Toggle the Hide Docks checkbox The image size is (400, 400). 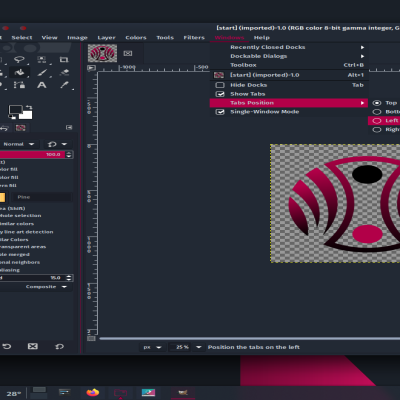pos(220,85)
